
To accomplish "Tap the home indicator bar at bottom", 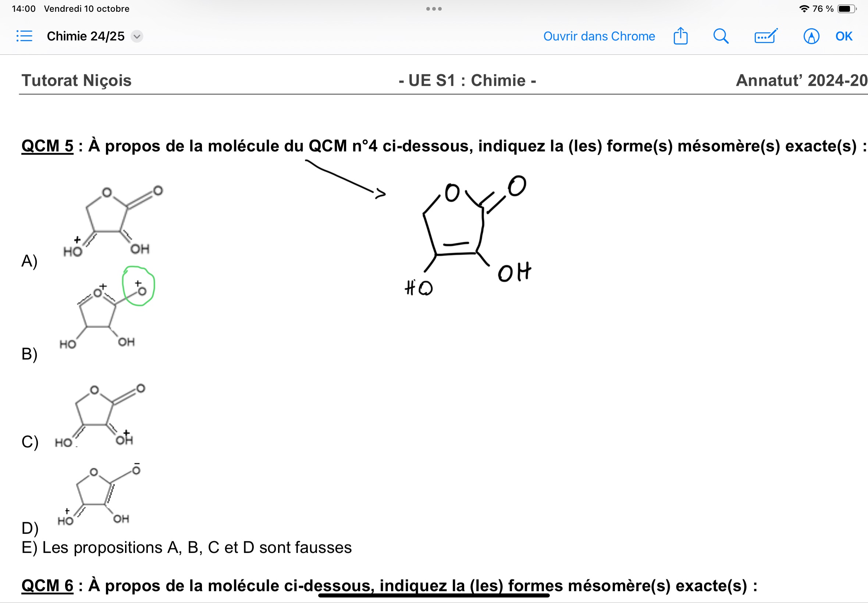I will tap(433, 595).
